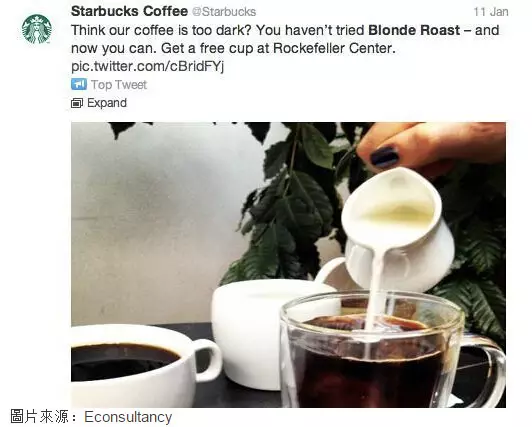Click the @Starbucks handle

(x=224, y=12)
